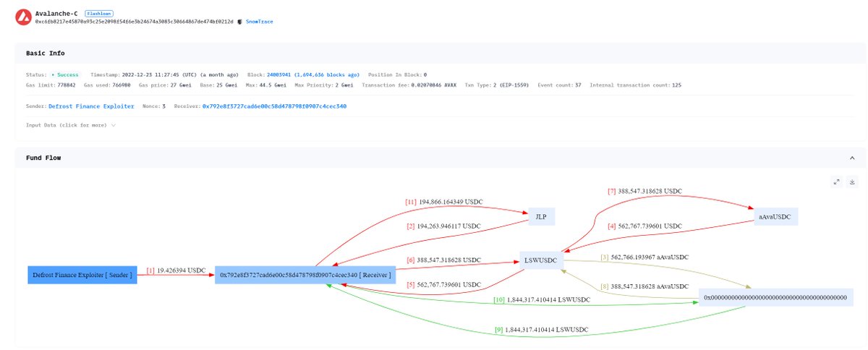The width and height of the screenshot is (868, 350).
Task: Click the Flashloan tag
Action: pos(98,13)
